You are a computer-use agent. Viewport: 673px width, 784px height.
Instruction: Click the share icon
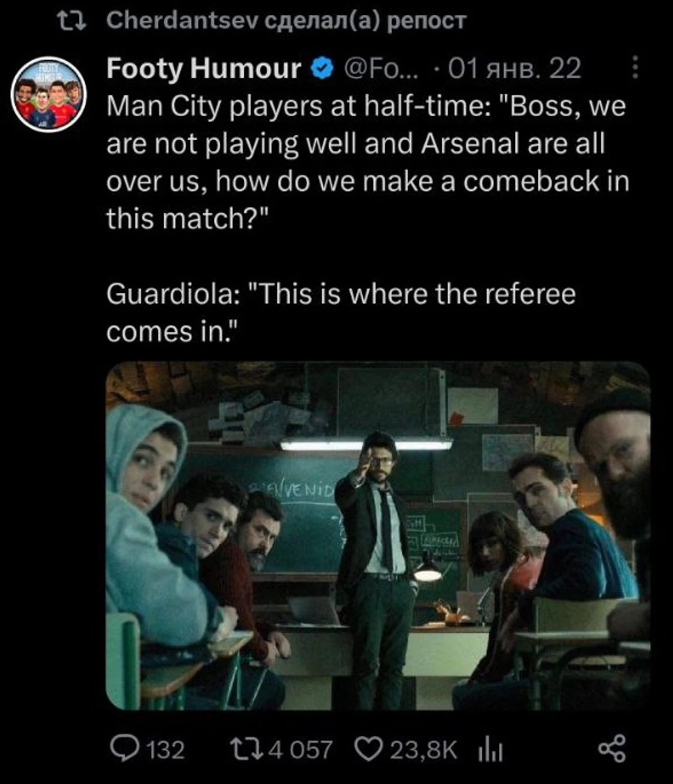coord(612,749)
